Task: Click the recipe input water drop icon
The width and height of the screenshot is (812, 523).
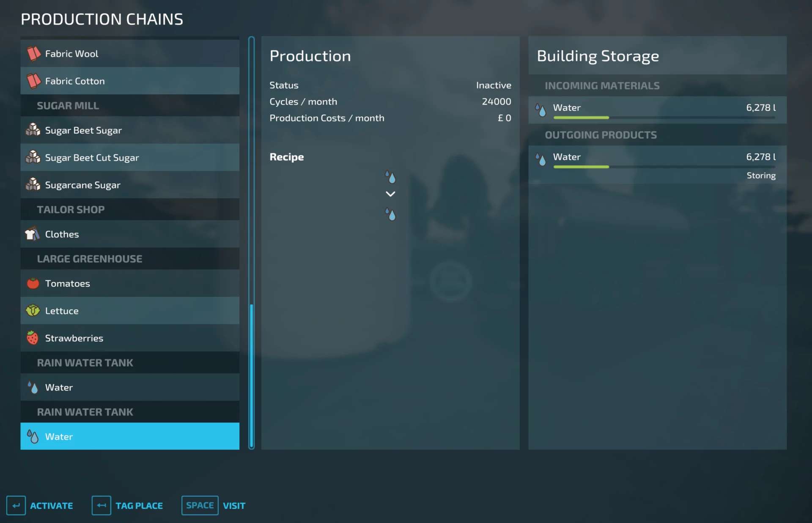Action: [390, 177]
